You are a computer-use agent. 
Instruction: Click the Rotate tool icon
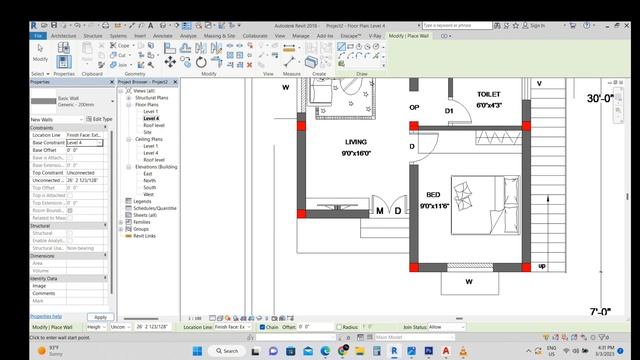click(201, 62)
